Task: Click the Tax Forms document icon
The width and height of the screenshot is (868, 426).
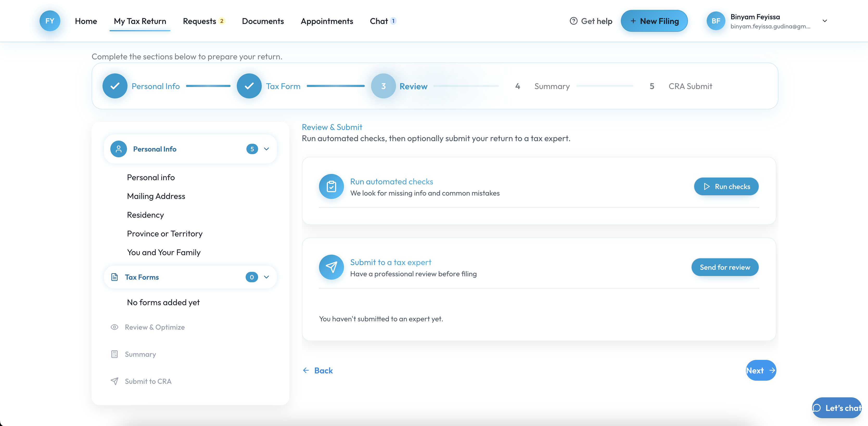Action: click(x=114, y=277)
